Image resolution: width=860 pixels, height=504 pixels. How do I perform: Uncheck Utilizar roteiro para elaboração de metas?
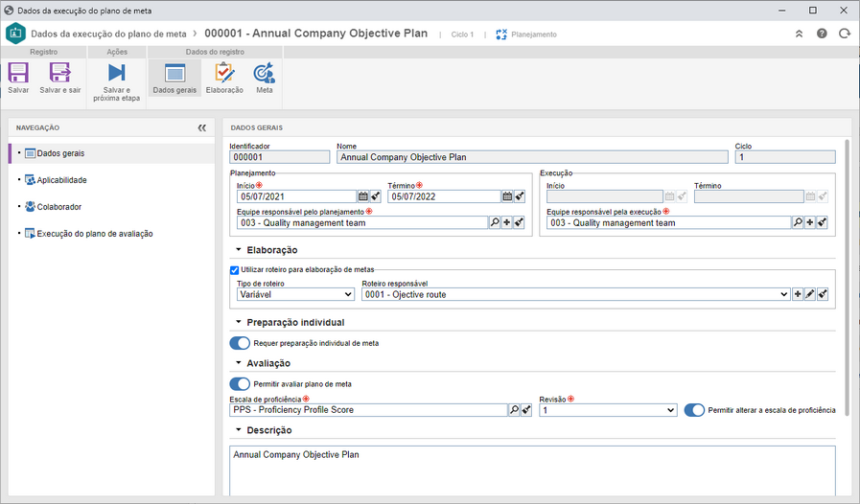(x=234, y=270)
